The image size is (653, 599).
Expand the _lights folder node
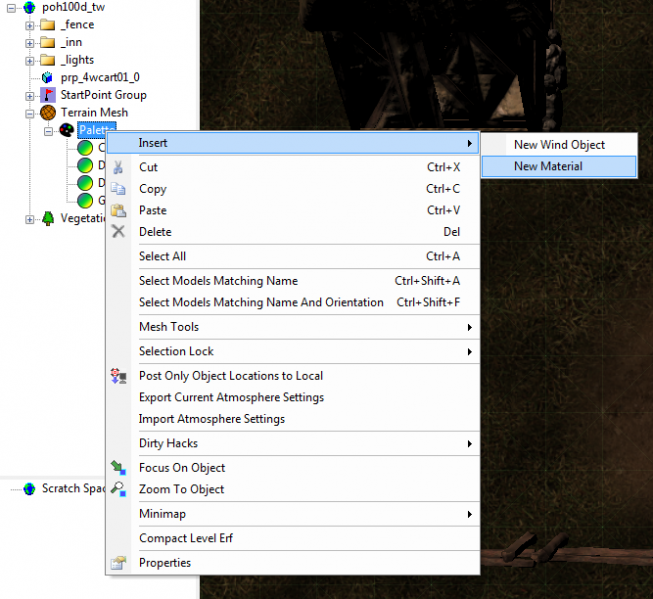30,60
